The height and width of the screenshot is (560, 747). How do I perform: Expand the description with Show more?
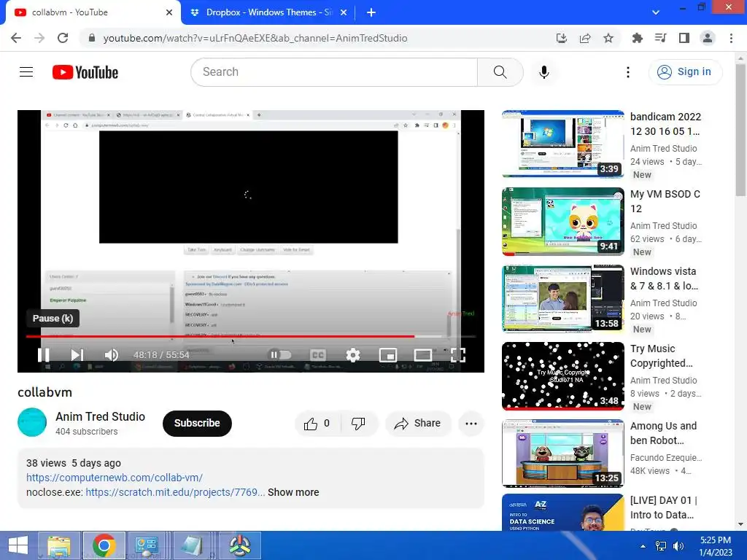(x=293, y=492)
